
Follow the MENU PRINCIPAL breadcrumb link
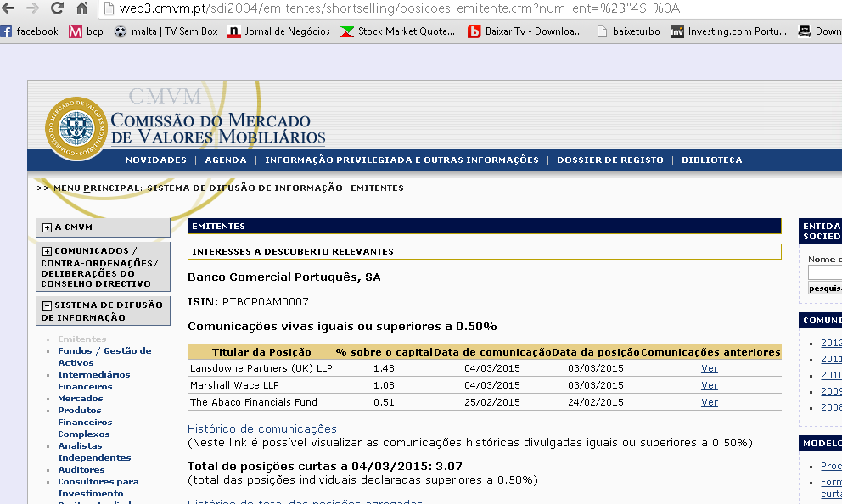click(x=98, y=188)
